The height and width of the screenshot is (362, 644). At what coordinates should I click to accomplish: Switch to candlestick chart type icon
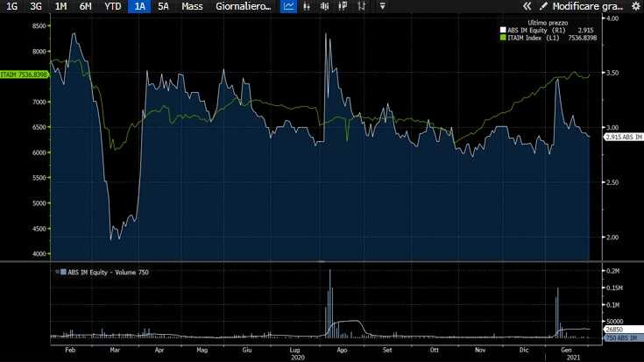point(325,6)
